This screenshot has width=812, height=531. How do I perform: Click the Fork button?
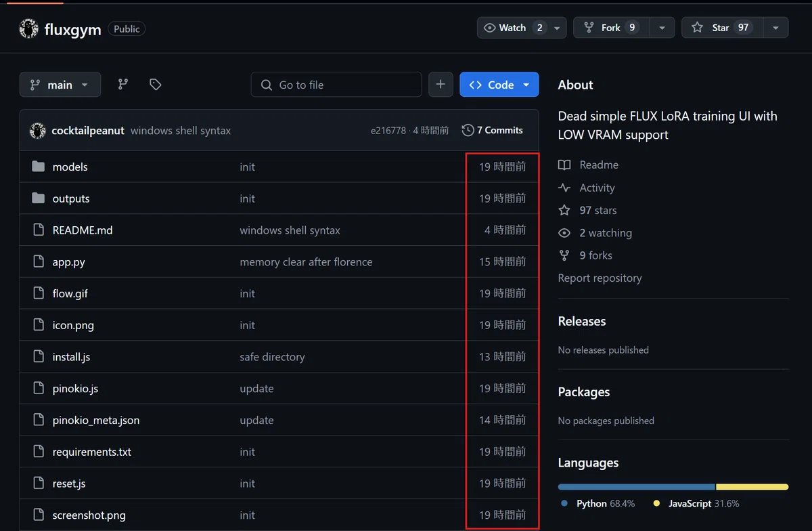612,28
